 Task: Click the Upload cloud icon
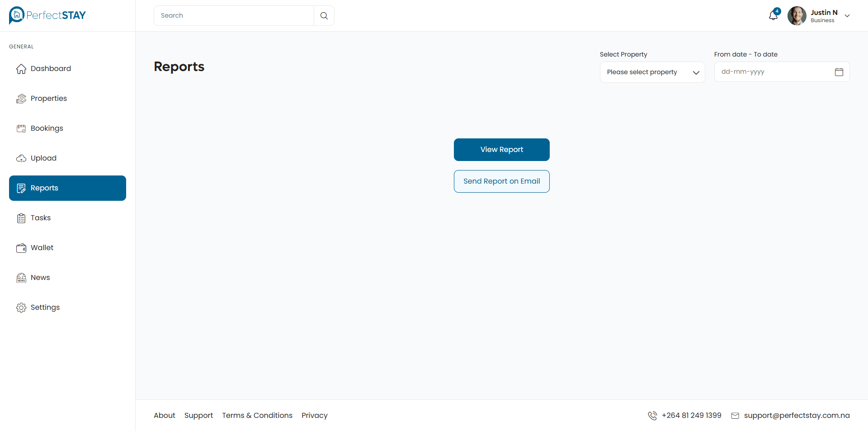coord(21,158)
